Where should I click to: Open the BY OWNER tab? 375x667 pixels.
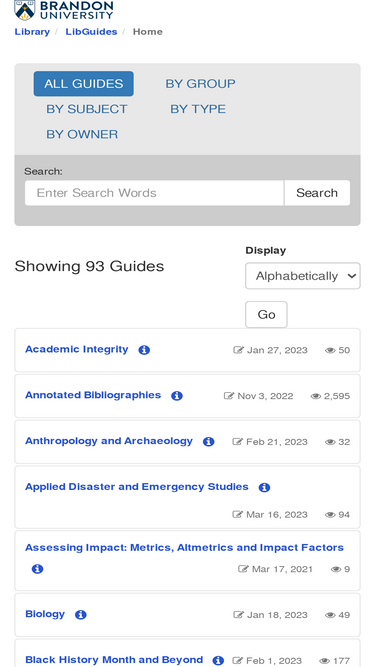coord(82,134)
